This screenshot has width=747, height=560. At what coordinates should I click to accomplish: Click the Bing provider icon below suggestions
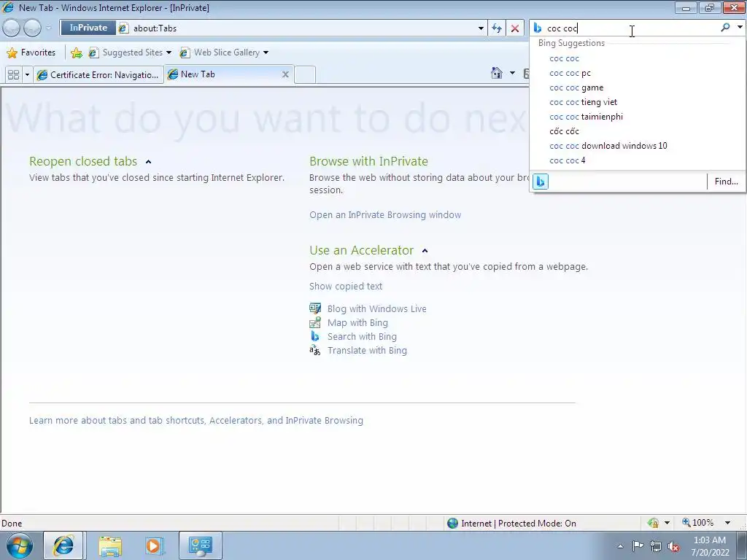point(541,182)
